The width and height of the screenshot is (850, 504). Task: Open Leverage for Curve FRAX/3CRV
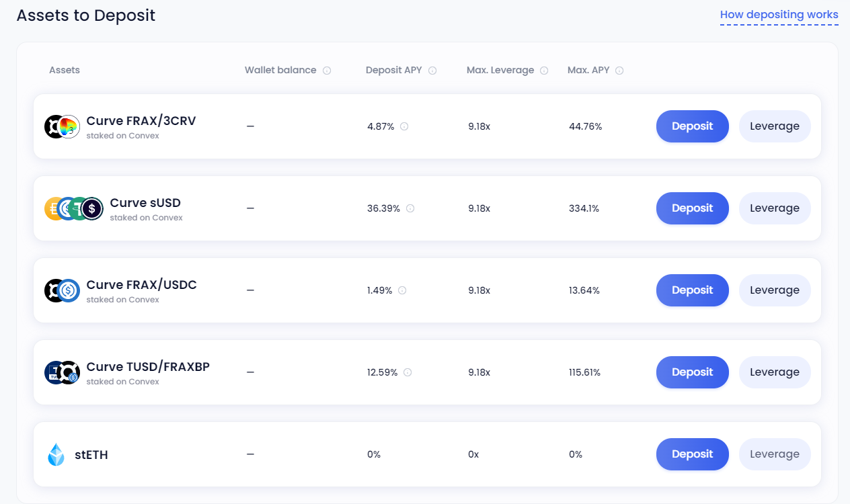775,126
